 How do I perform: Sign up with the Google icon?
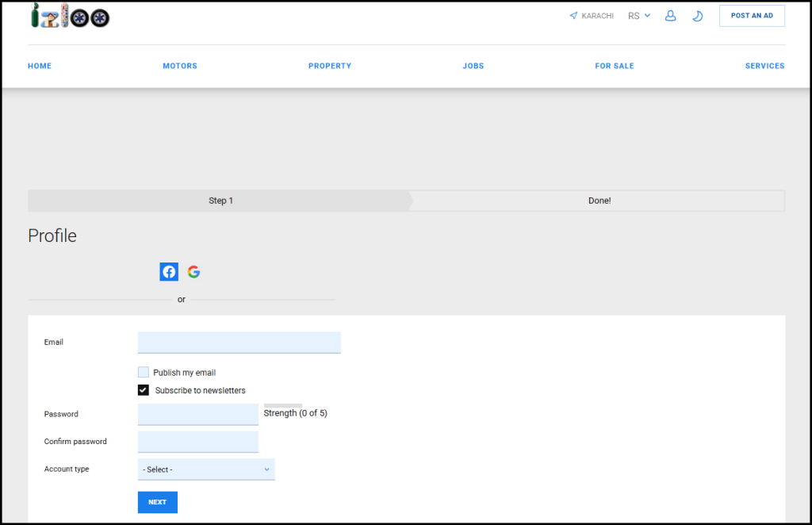(x=193, y=271)
